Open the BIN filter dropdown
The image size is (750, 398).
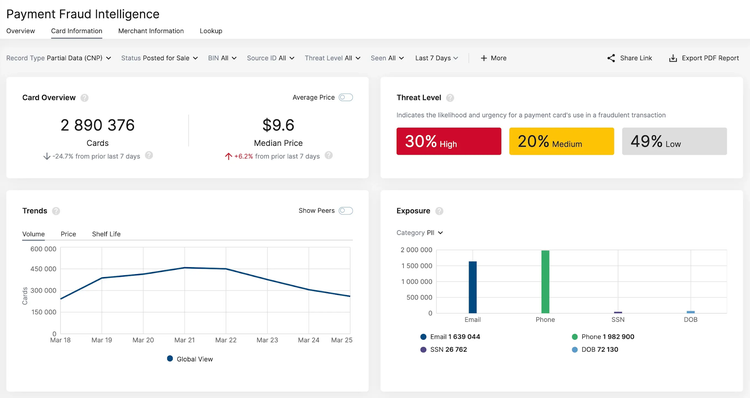(x=222, y=58)
